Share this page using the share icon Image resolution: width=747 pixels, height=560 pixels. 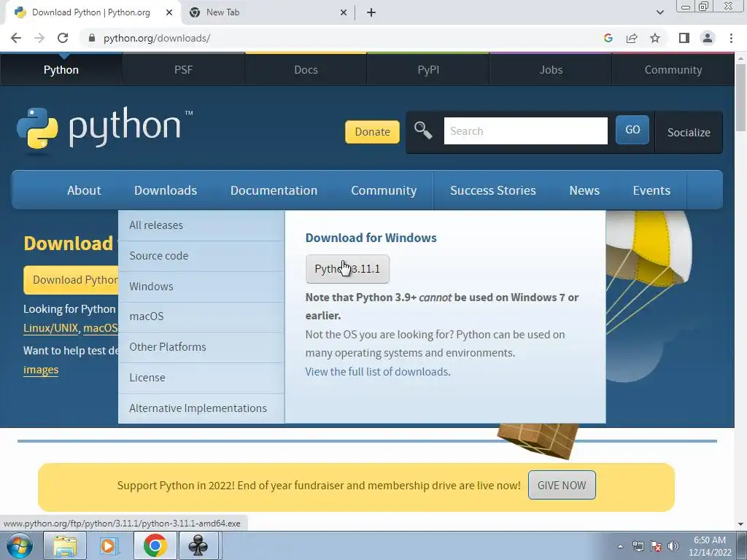[632, 38]
